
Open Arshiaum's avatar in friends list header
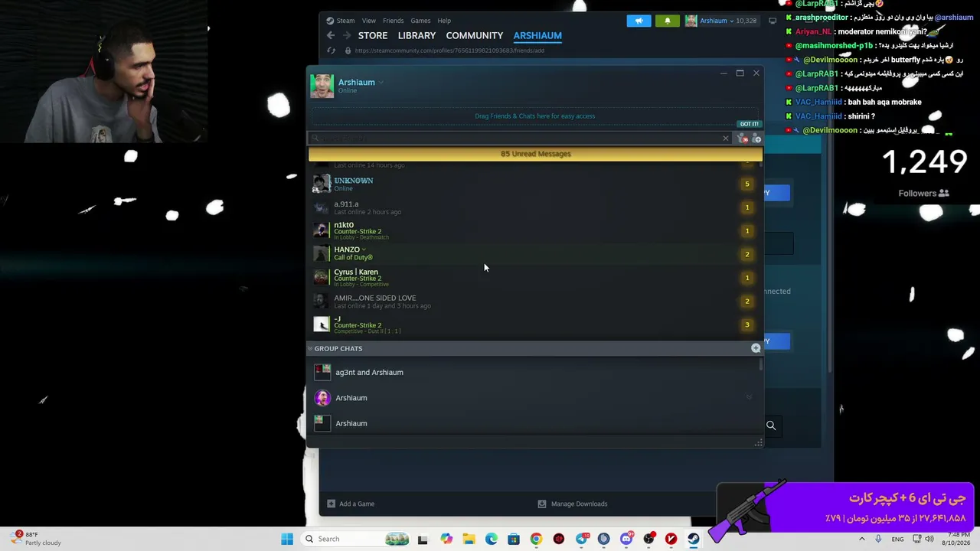pyautogui.click(x=322, y=86)
